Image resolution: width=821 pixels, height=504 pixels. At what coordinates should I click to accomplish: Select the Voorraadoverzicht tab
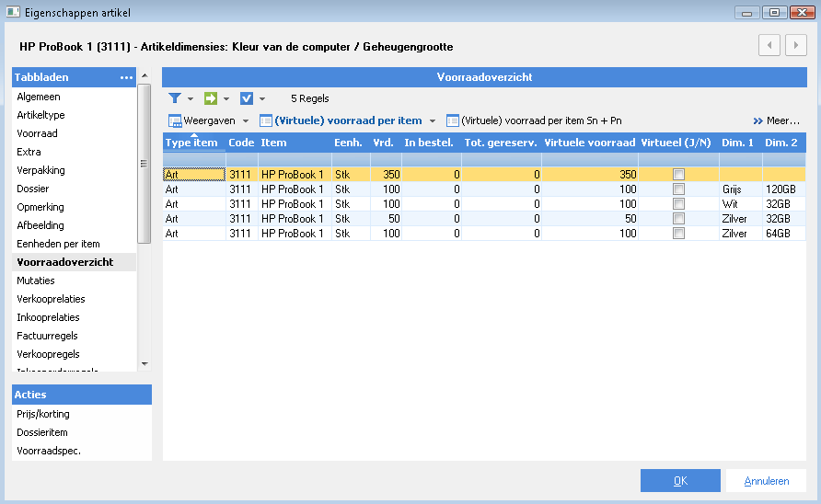(x=74, y=262)
